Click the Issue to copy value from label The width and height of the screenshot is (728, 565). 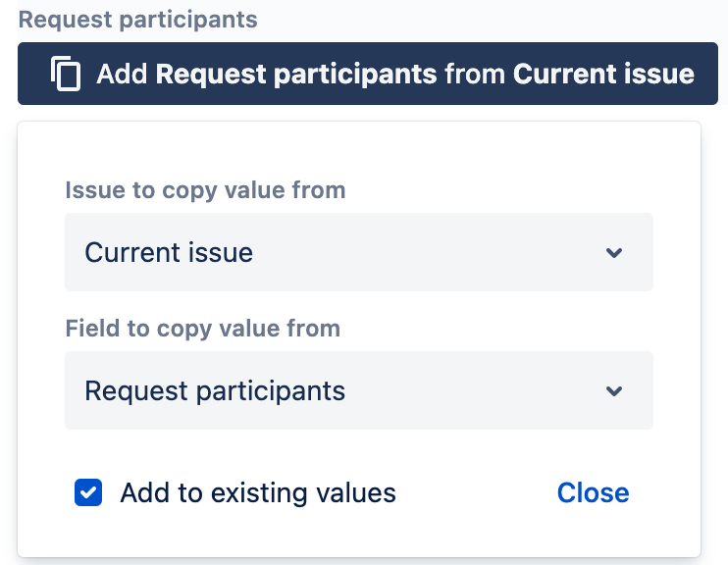[x=205, y=189]
